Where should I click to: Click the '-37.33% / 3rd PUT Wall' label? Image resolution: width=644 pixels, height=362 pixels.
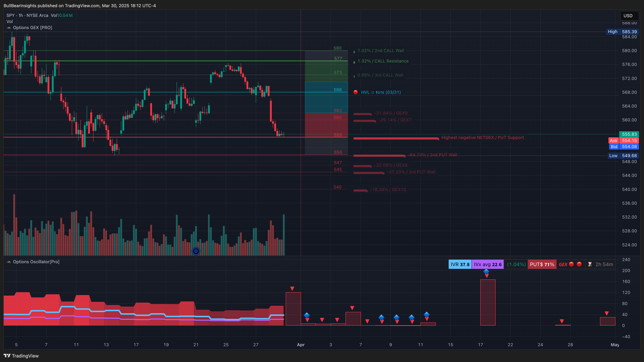tap(411, 172)
